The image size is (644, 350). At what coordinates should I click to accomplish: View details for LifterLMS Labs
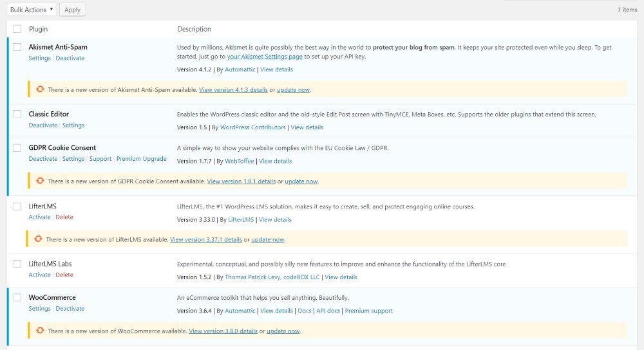(341, 277)
